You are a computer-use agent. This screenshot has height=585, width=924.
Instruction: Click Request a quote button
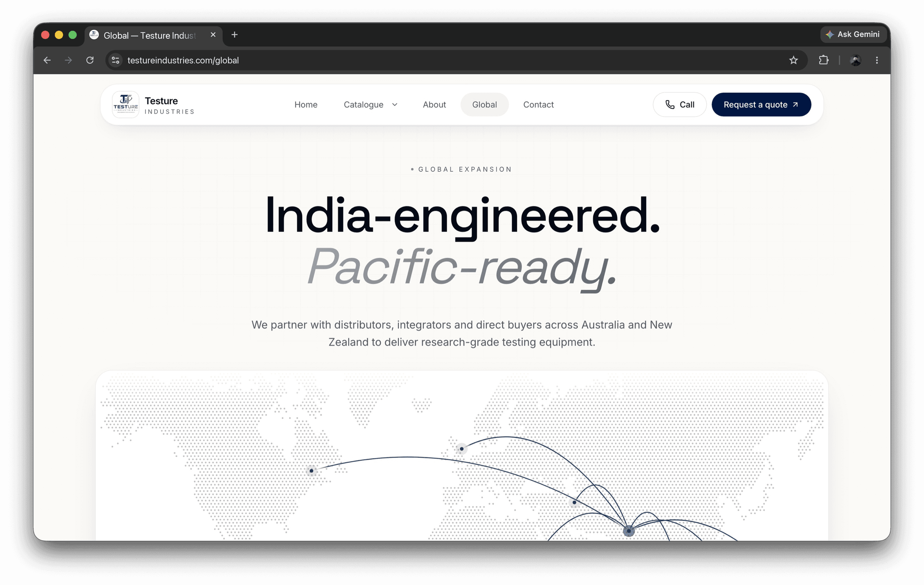point(761,104)
